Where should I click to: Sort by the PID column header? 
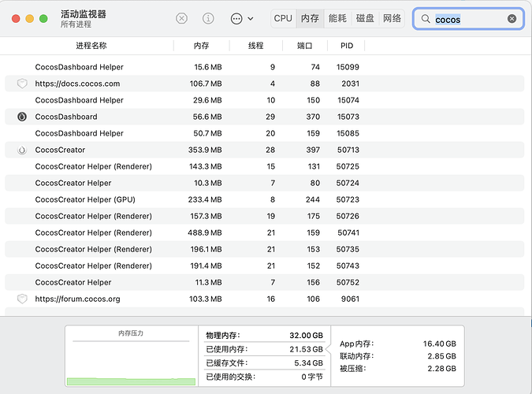point(347,46)
